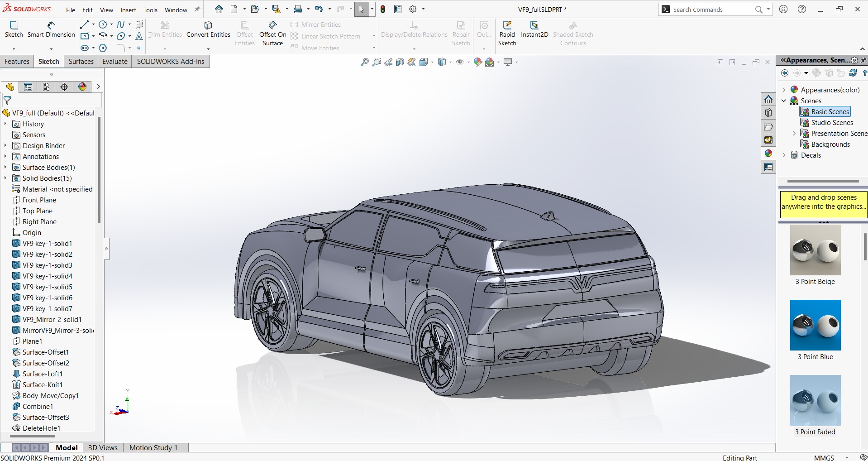Switch to Evaluate tab
This screenshot has width=868, height=461.
(114, 62)
